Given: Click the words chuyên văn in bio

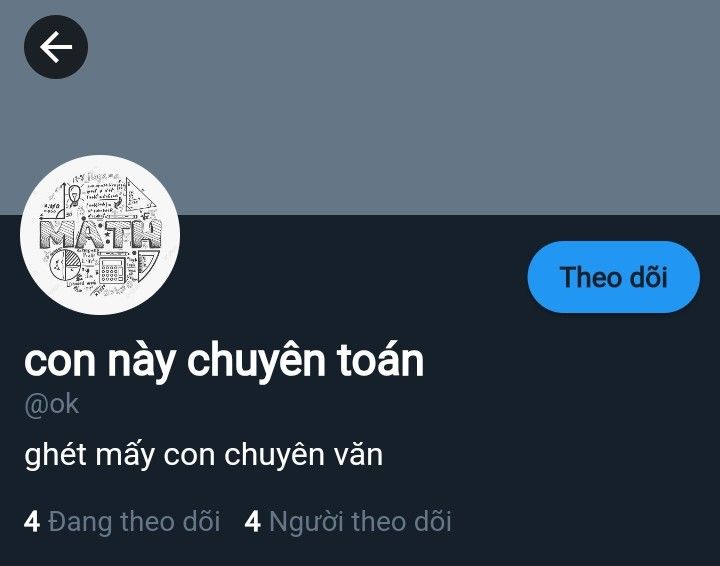Looking at the screenshot, I should (304, 454).
